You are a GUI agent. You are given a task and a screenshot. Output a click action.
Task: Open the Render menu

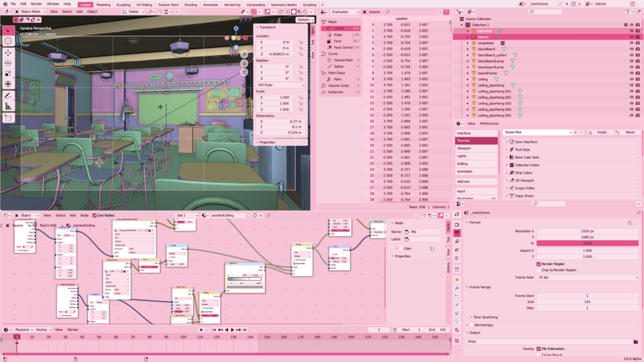coord(36,4)
